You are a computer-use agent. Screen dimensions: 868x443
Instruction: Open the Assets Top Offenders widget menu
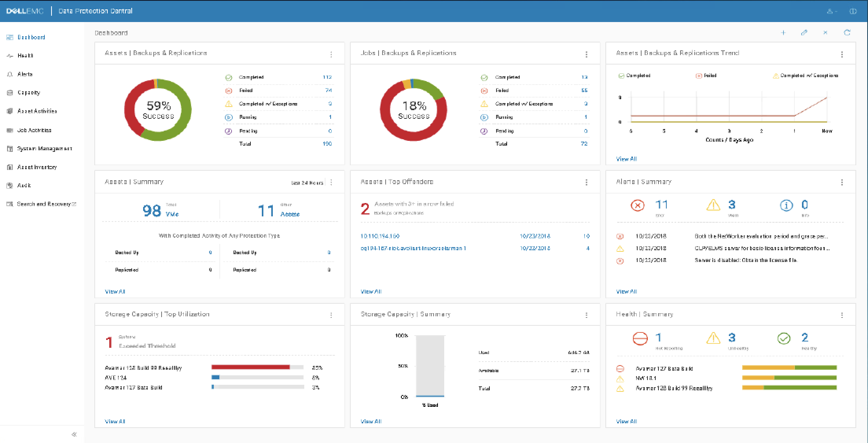point(586,182)
